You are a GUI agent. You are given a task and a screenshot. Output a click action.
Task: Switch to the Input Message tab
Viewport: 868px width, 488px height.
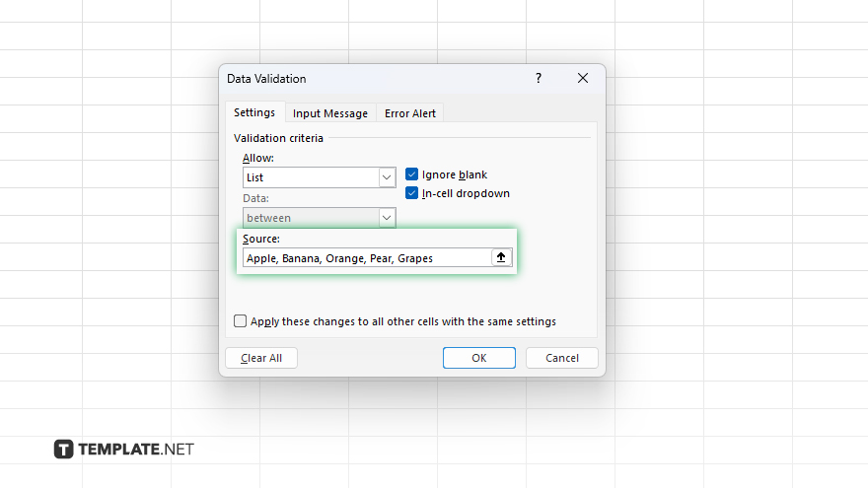[330, 113]
